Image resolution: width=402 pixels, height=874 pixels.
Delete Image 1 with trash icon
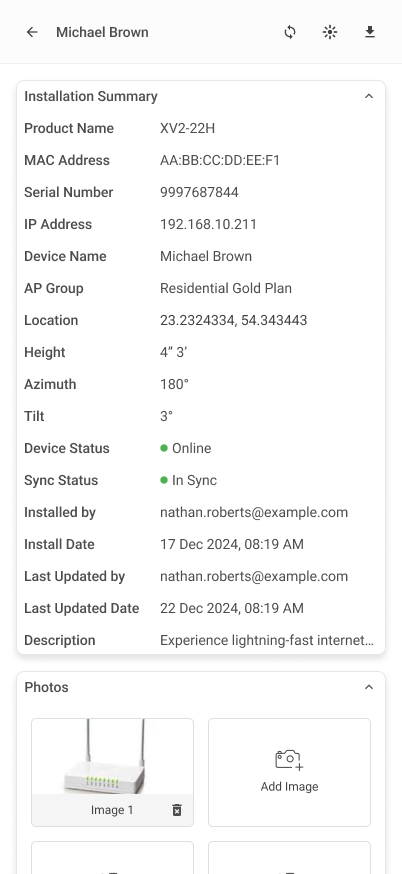177,810
